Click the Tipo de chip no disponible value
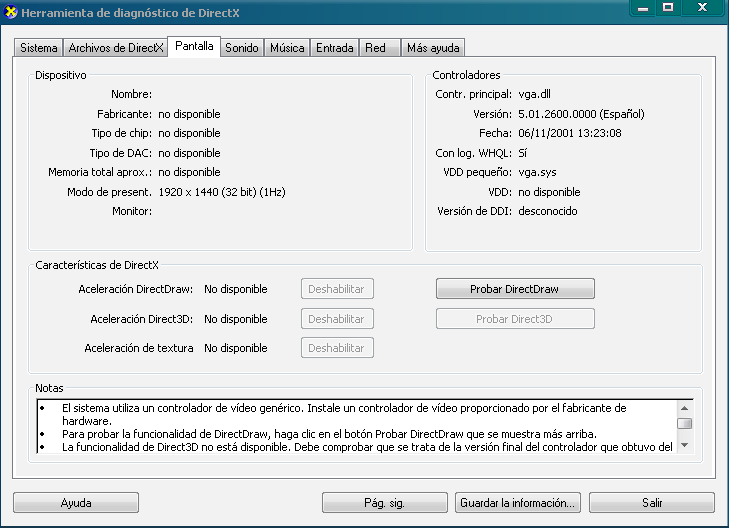The height and width of the screenshot is (528, 729). tap(189, 133)
